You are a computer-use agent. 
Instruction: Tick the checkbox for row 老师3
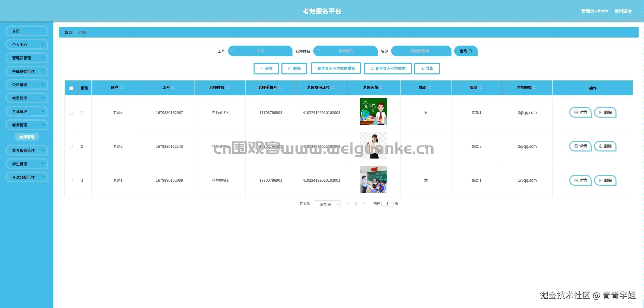coord(71,113)
